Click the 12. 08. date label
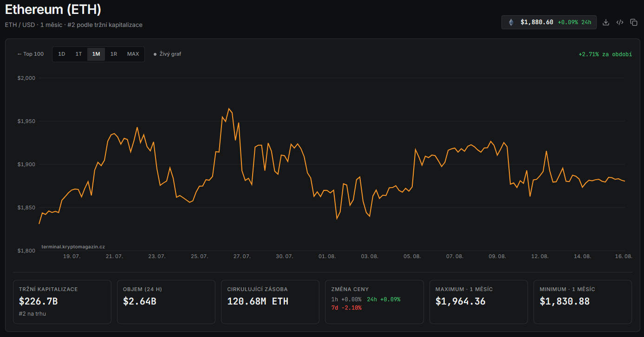Viewport: 644px width, 337px height. (x=540, y=256)
